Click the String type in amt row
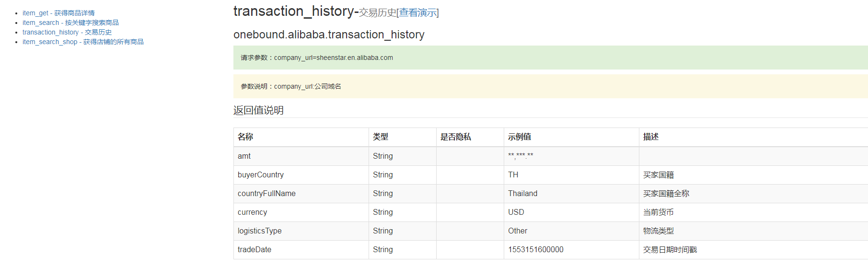 [x=383, y=156]
